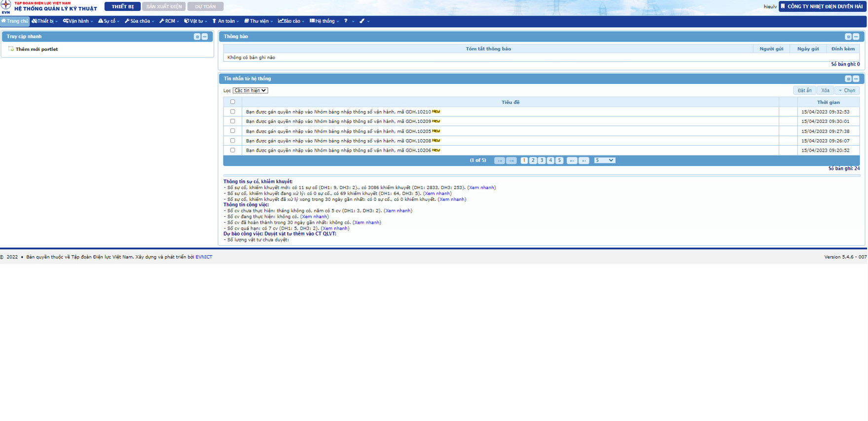Jump to last page of messages
This screenshot has height=421, width=868.
click(x=584, y=160)
